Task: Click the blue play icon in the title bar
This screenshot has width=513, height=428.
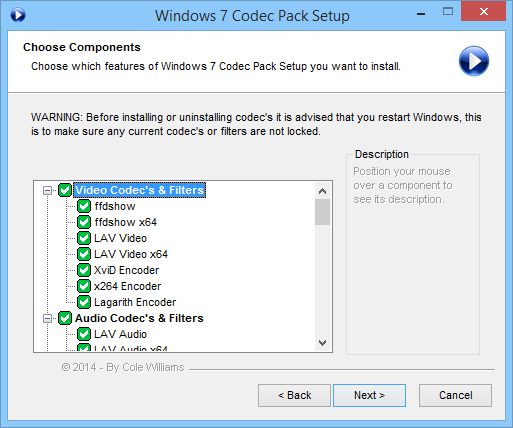Action: [x=18, y=15]
